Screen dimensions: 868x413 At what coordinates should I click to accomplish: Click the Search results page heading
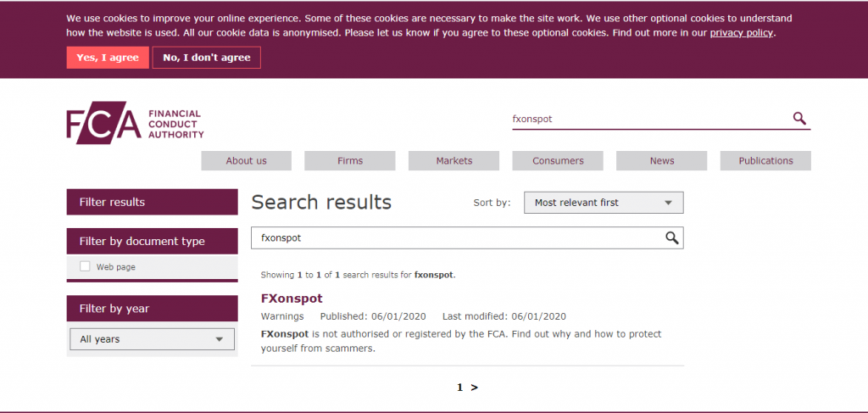pos(321,202)
